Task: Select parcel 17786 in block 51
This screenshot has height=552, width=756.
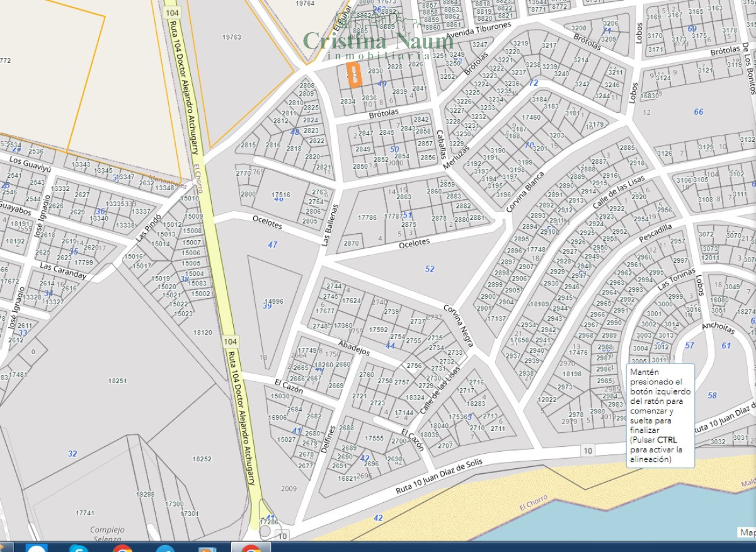Action: [367, 218]
